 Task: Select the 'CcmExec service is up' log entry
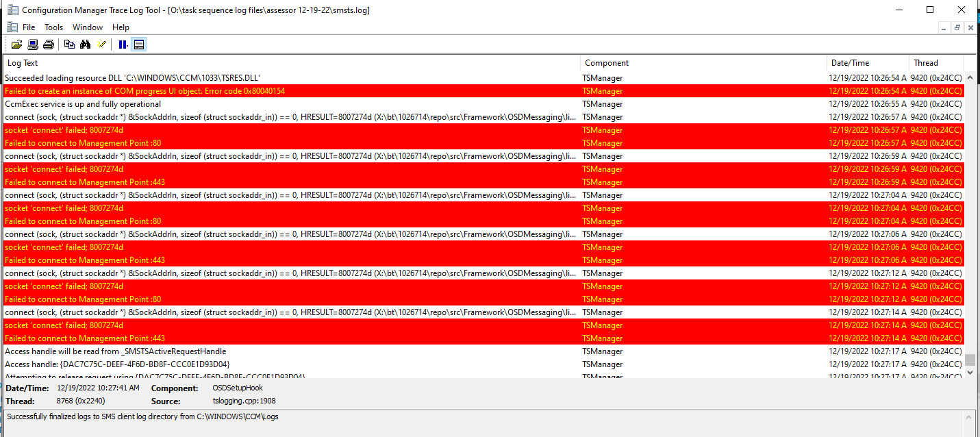[82, 103]
